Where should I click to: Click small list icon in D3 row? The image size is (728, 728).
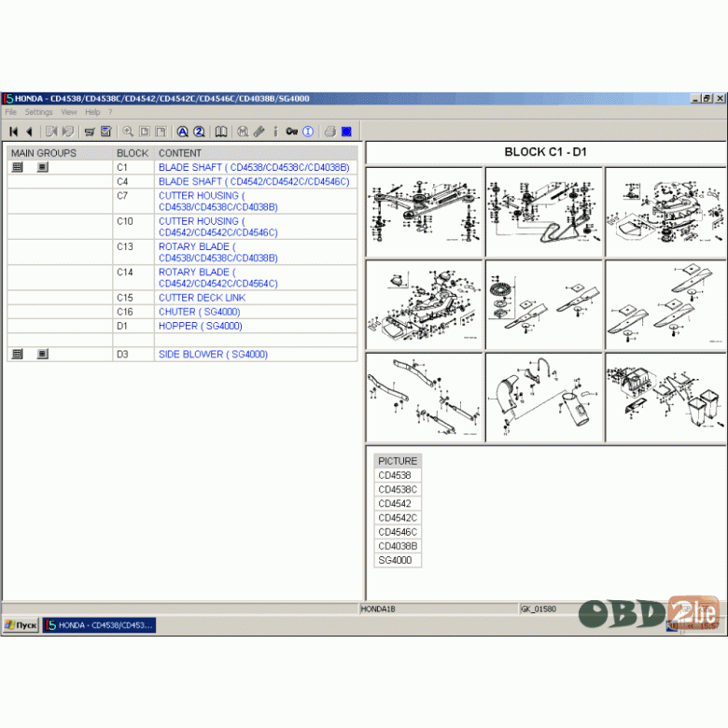tap(42, 355)
